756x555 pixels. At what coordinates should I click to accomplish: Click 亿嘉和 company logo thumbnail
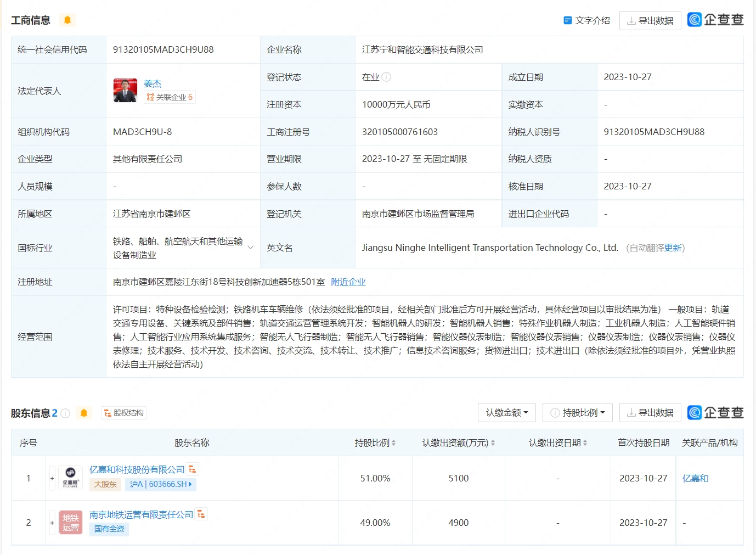pos(70,478)
